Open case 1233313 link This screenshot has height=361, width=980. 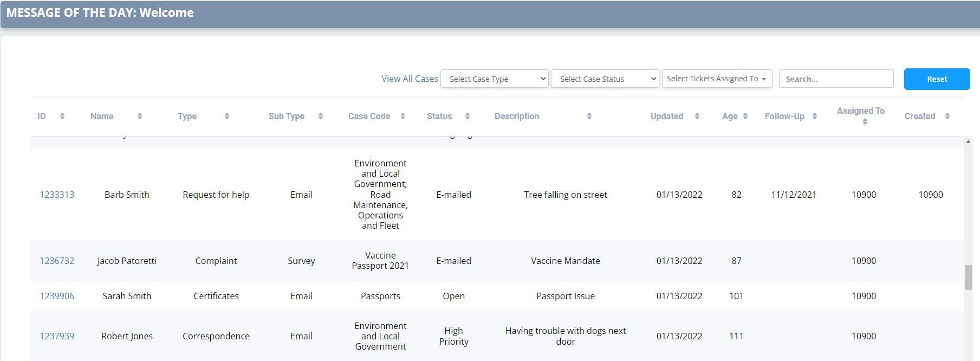(57, 195)
